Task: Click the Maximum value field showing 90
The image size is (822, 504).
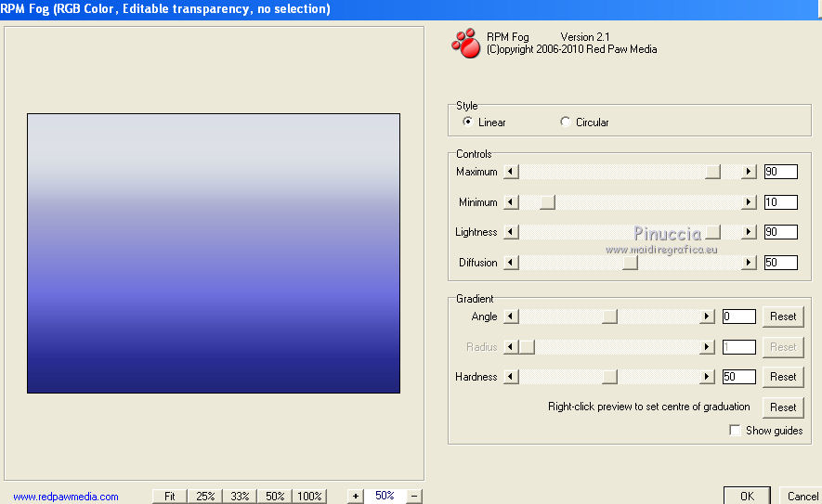Action: point(780,172)
